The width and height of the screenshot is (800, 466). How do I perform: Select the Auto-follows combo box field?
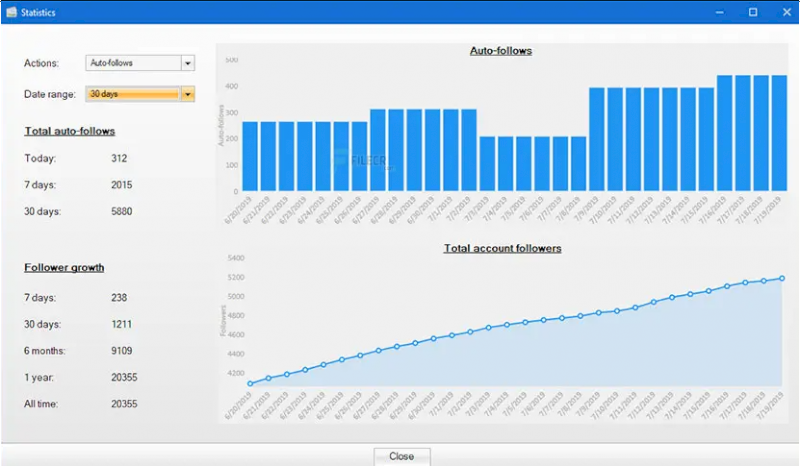(x=132, y=63)
